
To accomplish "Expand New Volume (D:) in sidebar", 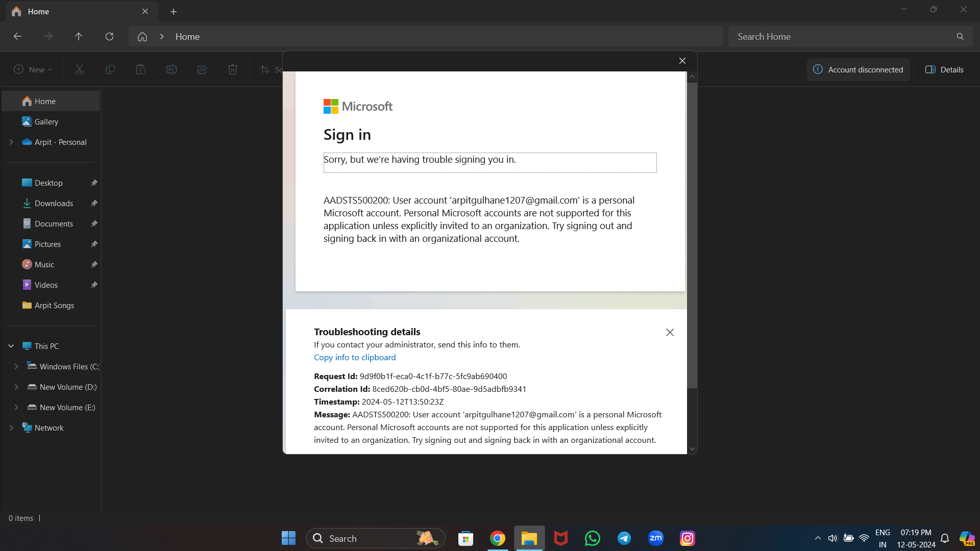I will point(17,387).
